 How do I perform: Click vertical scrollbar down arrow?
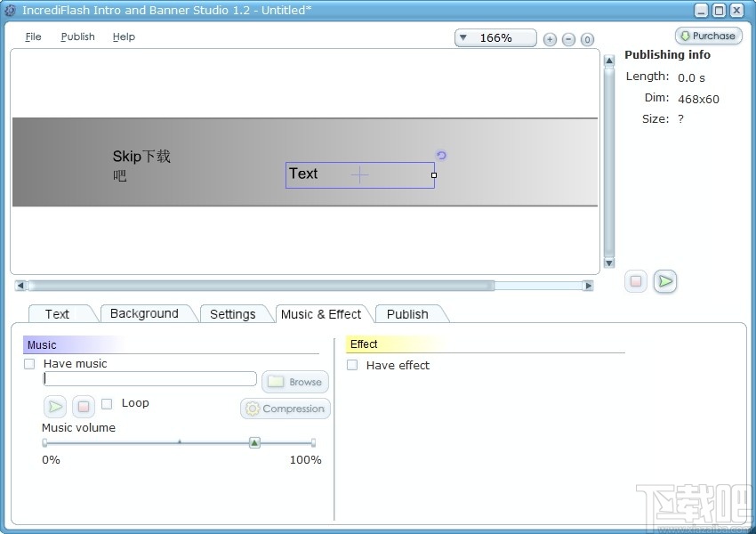click(609, 263)
